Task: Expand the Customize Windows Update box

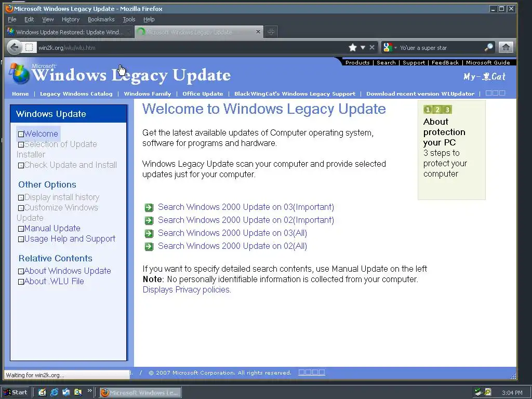Action: pos(21,208)
